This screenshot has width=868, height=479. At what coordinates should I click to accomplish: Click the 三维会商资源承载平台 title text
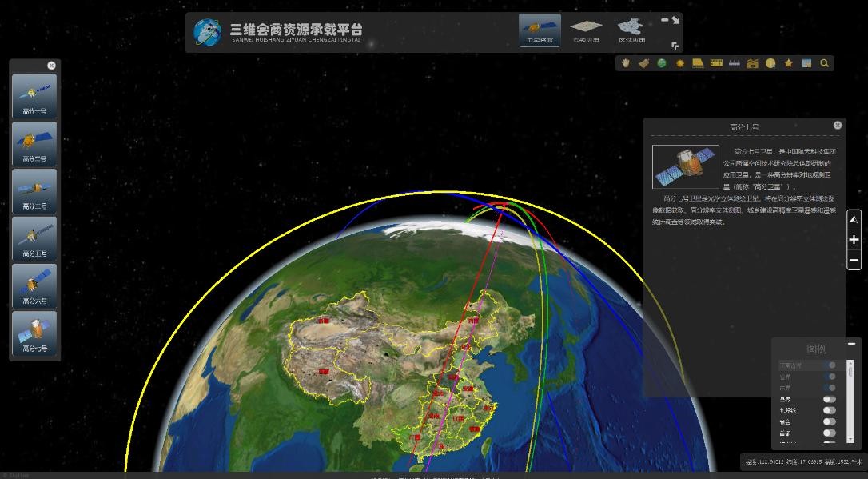point(297,29)
